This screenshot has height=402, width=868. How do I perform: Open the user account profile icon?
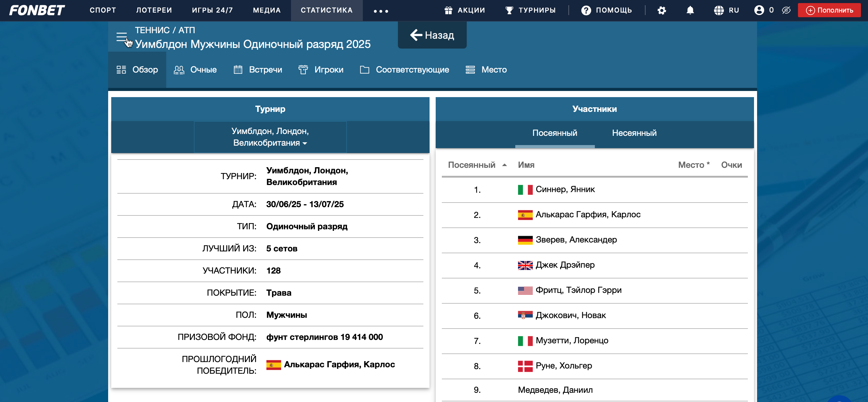(x=759, y=10)
